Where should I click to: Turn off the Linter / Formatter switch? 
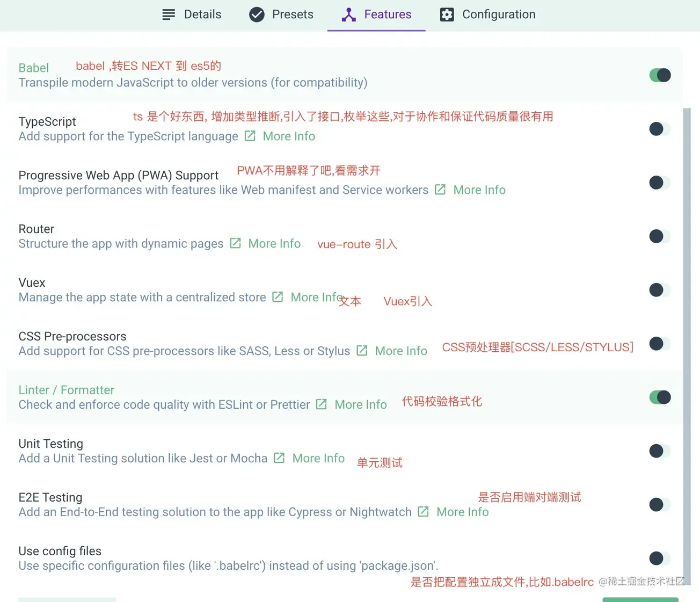(660, 397)
